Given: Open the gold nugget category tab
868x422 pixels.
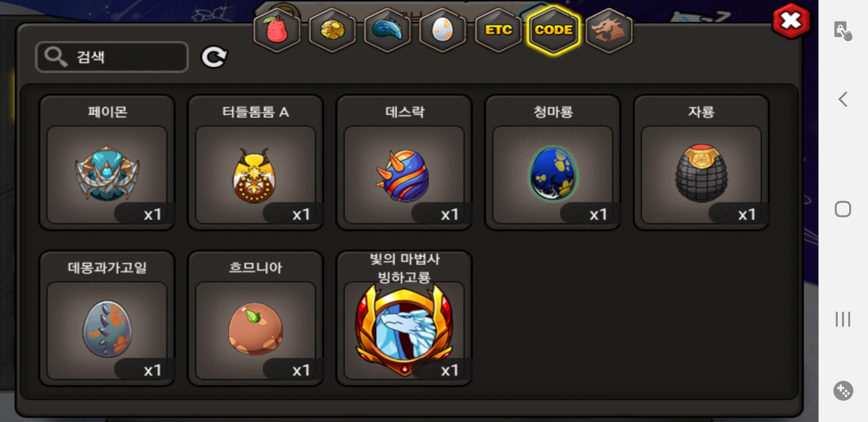Looking at the screenshot, I should click(x=332, y=30).
